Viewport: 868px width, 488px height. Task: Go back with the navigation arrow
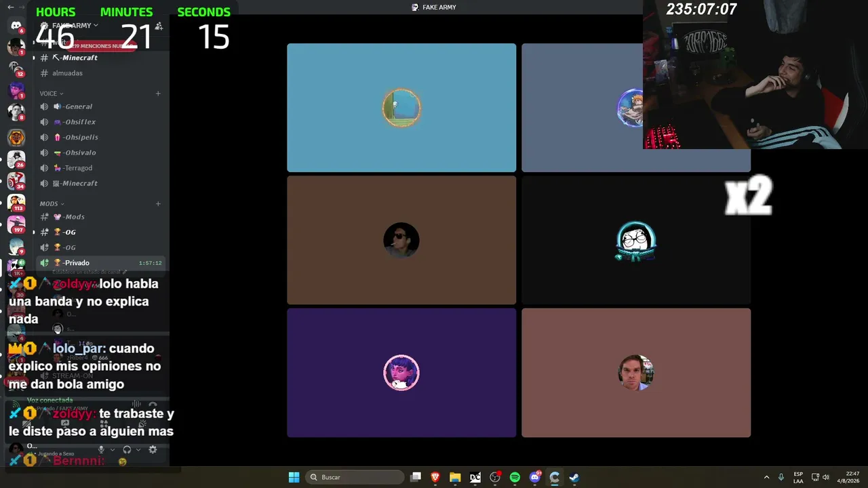click(x=10, y=7)
